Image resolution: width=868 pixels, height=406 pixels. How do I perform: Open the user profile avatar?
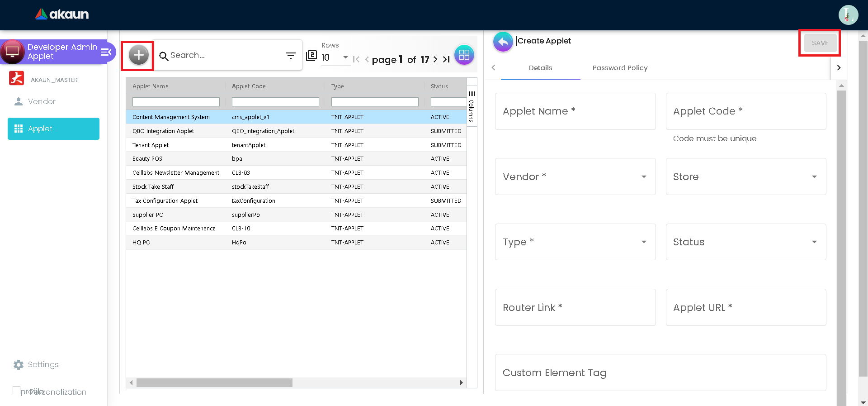(848, 15)
